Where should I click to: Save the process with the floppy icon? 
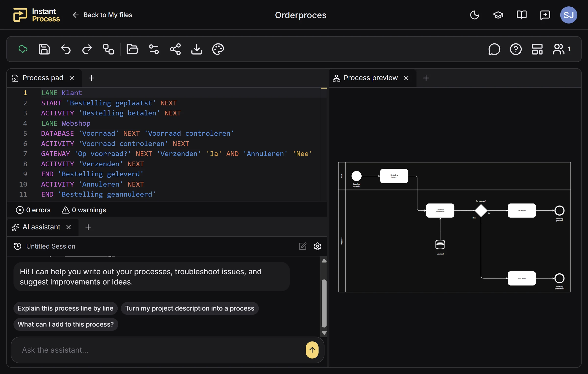pos(44,49)
